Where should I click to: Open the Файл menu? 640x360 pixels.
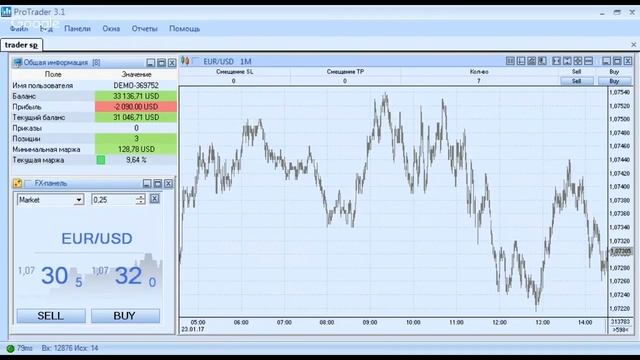19,29
